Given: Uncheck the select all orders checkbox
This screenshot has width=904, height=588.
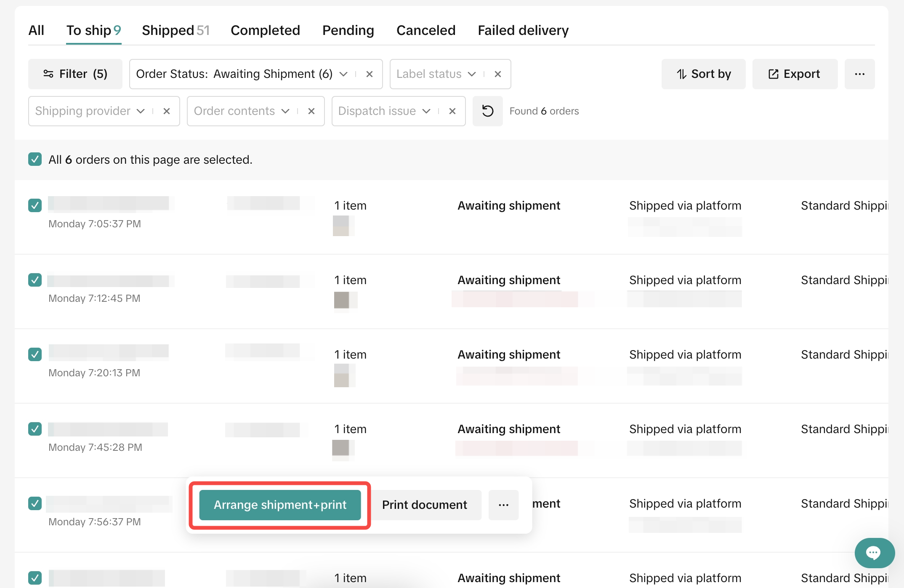Looking at the screenshot, I should click(x=35, y=160).
